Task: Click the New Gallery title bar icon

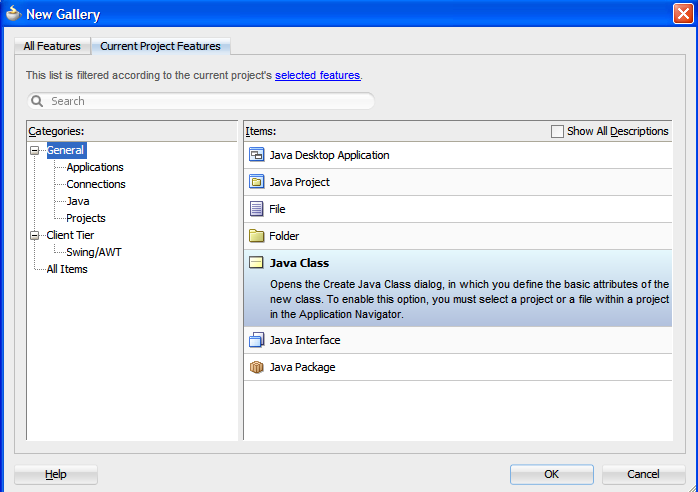Action: pos(13,14)
